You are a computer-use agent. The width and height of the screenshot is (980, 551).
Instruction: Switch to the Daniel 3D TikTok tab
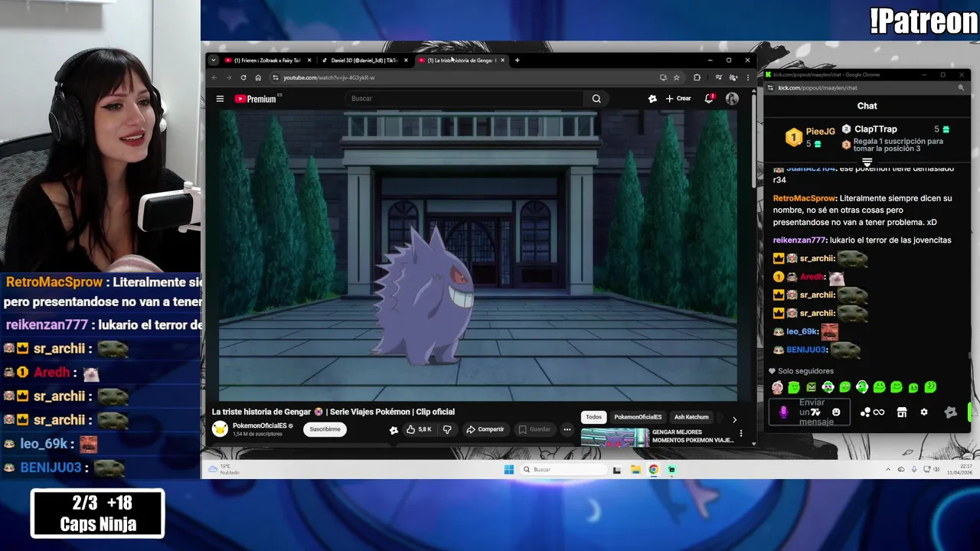point(364,60)
